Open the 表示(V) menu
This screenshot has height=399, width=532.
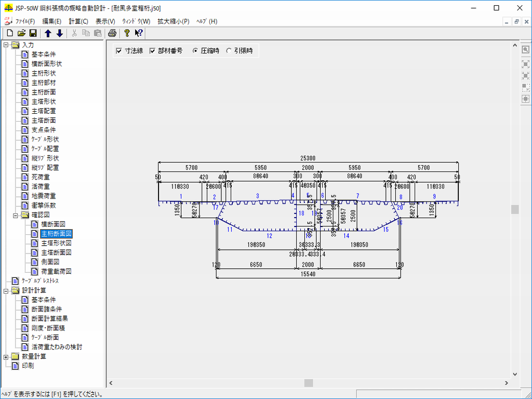105,21
